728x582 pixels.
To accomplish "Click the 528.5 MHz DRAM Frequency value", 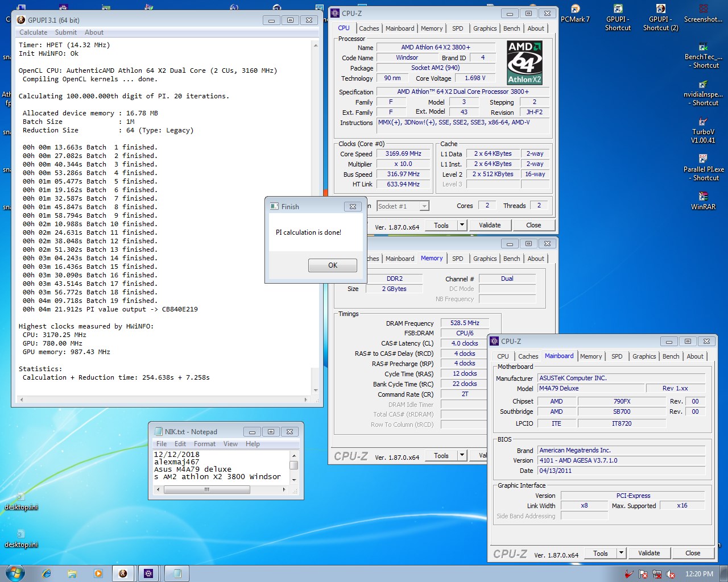I will (465, 323).
